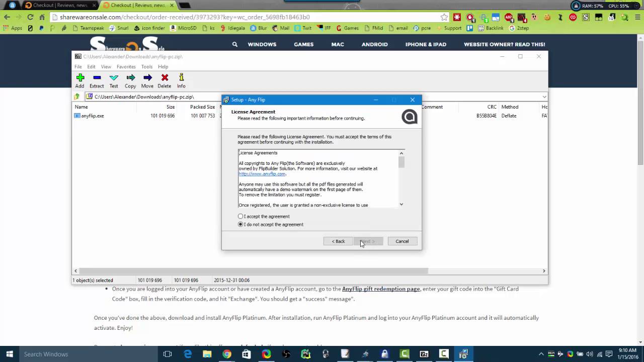Click the Search Windows taskbar box
Screen dimensions: 644x362
pos(89,354)
